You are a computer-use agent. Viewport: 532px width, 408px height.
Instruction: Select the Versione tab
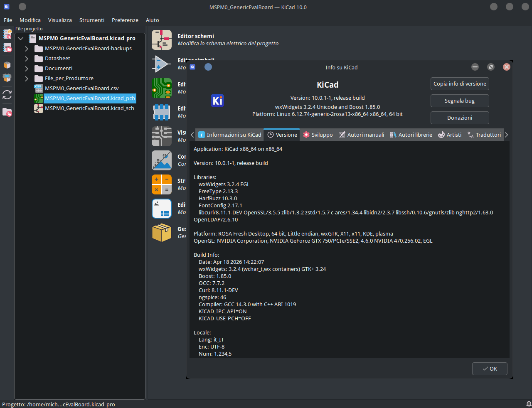(x=282, y=135)
